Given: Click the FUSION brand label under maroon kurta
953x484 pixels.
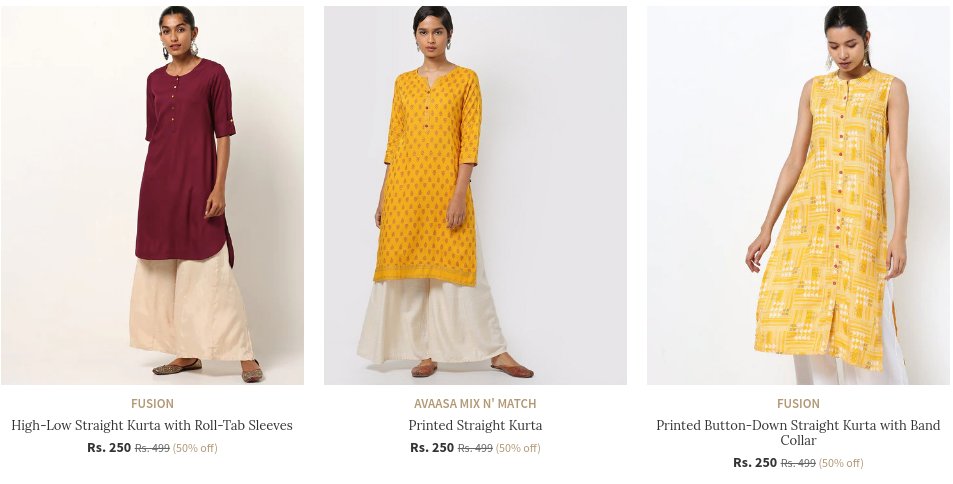Looking at the screenshot, I should [x=152, y=404].
